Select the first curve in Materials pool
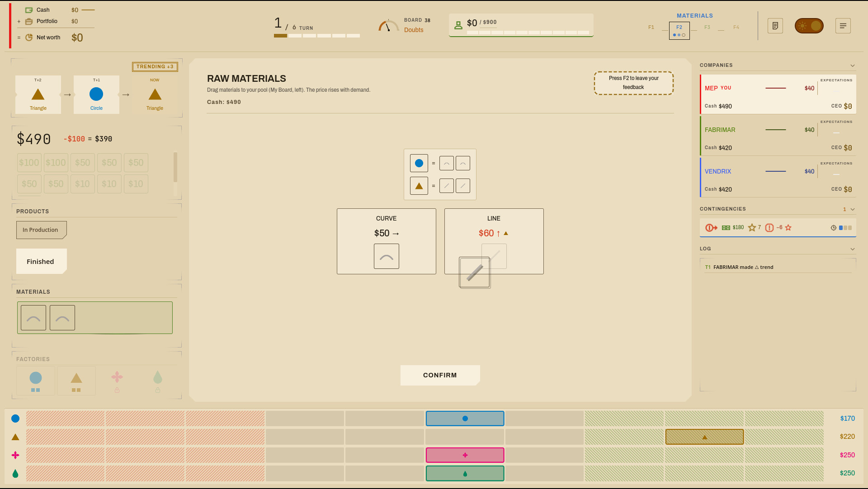The width and height of the screenshot is (868, 489). point(33,318)
